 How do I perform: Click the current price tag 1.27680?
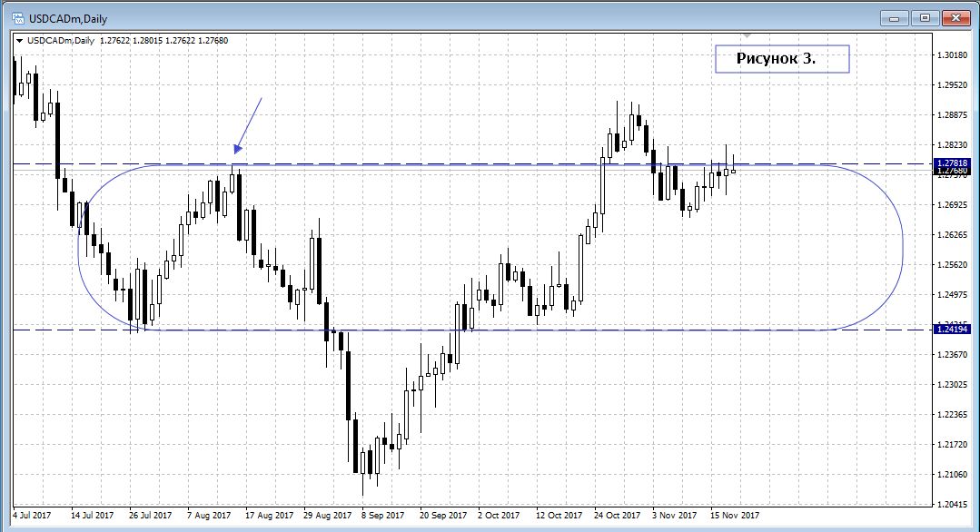pyautogui.click(x=954, y=171)
